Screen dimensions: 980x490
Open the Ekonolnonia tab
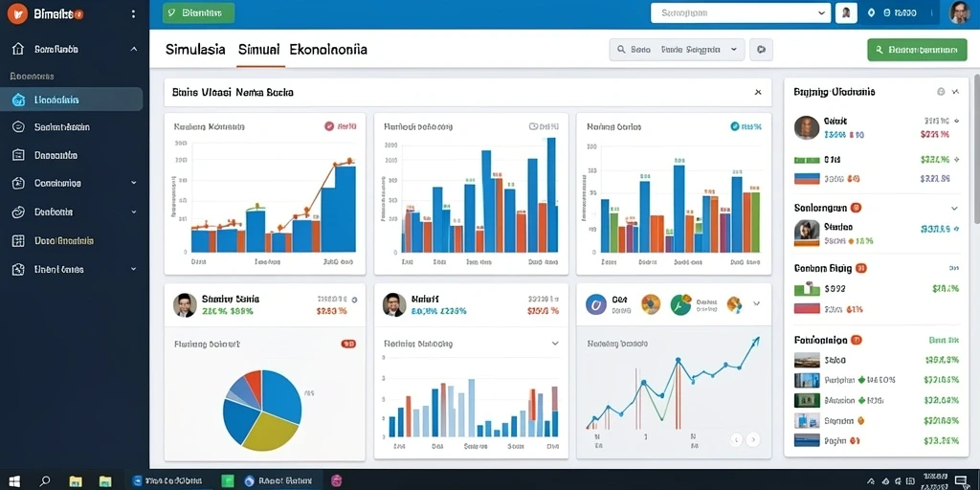point(328,50)
